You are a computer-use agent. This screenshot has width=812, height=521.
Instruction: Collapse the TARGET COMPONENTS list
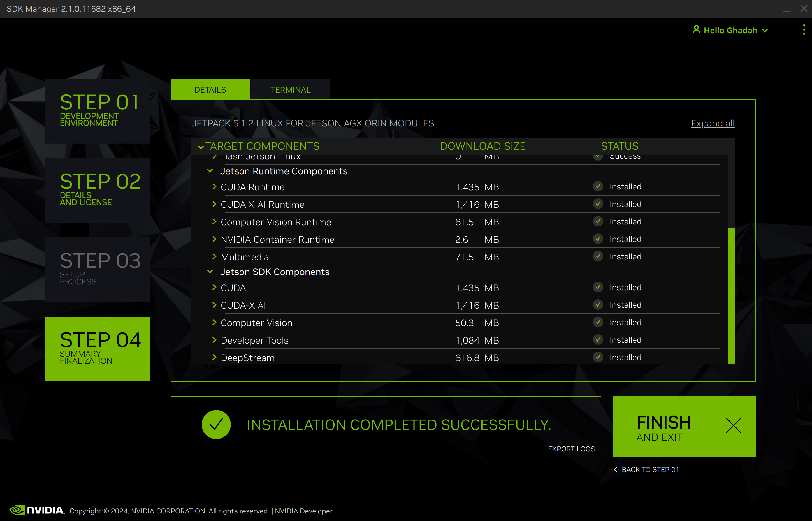click(x=201, y=147)
